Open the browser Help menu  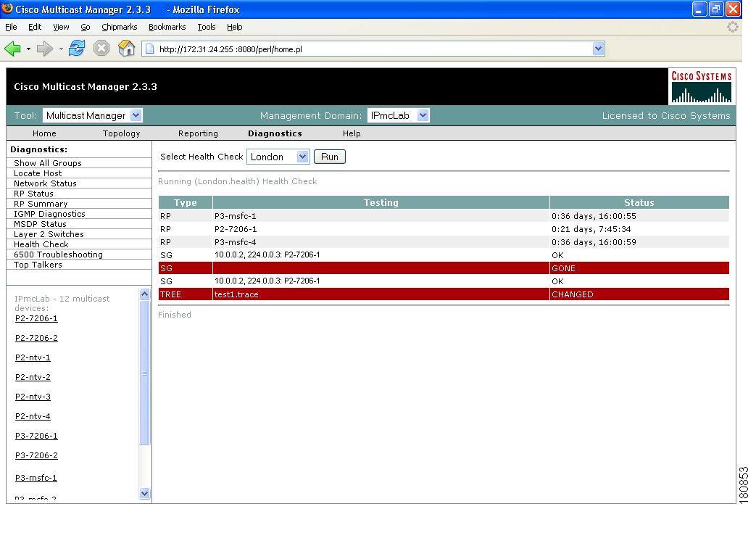pyautogui.click(x=234, y=27)
